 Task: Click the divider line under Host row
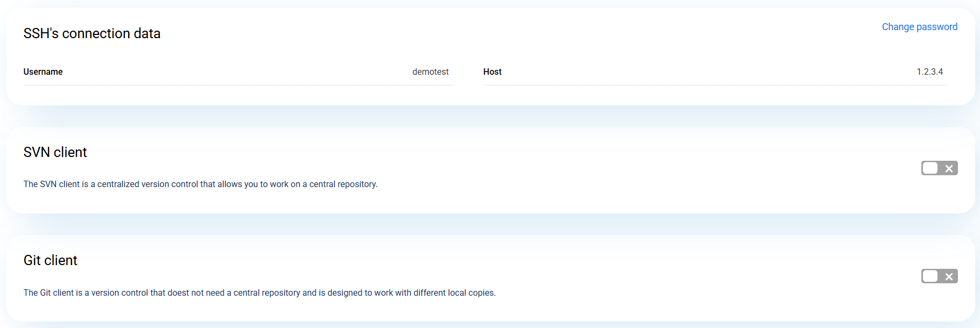pos(715,85)
